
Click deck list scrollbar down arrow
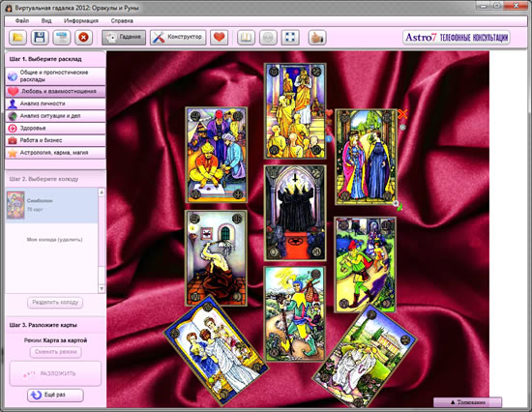tap(102, 289)
